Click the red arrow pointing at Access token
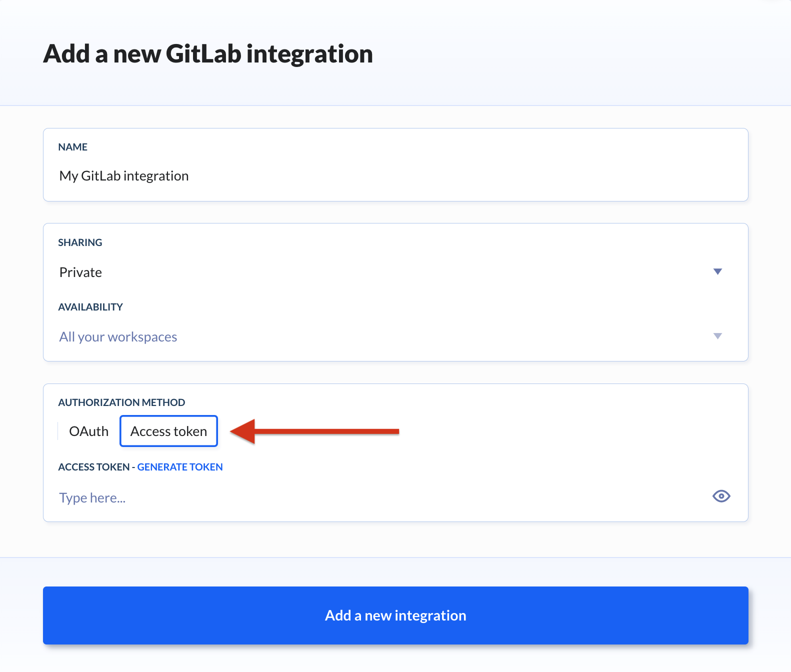The image size is (791, 672). point(314,431)
